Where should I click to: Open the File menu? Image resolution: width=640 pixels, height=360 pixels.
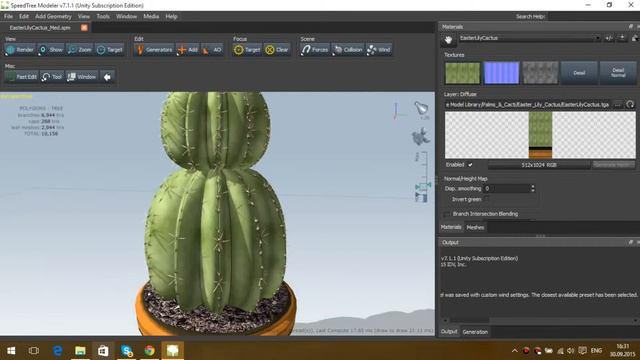[8, 16]
